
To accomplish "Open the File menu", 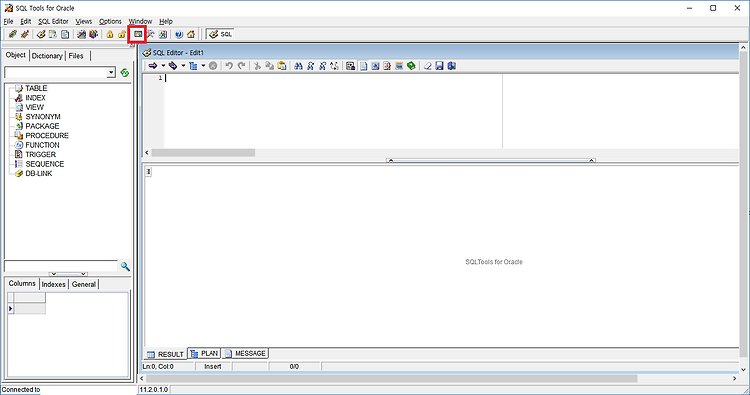I will 9,22.
